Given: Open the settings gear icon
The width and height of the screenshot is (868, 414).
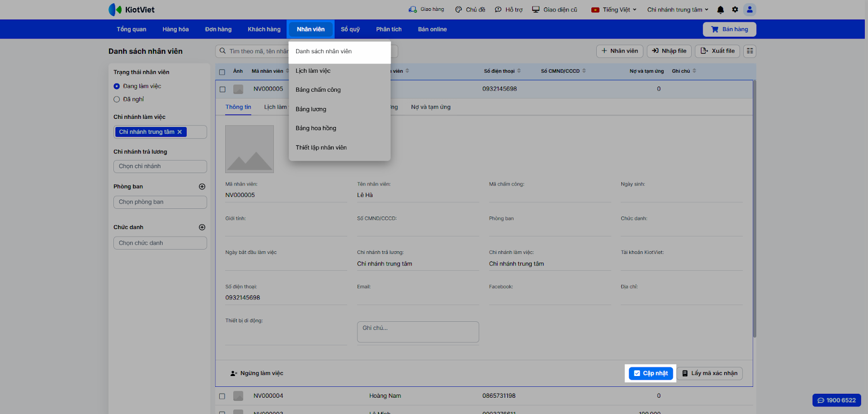Looking at the screenshot, I should pos(735,10).
